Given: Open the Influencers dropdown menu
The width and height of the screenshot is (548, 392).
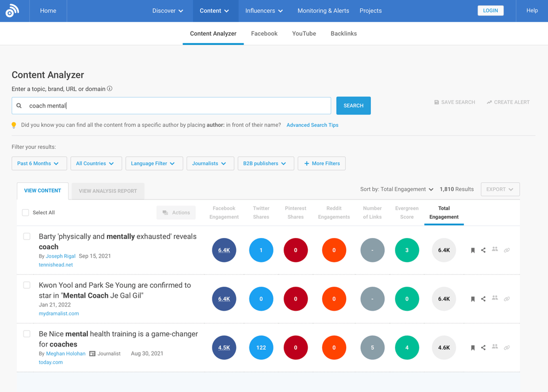Looking at the screenshot, I should pyautogui.click(x=264, y=11).
